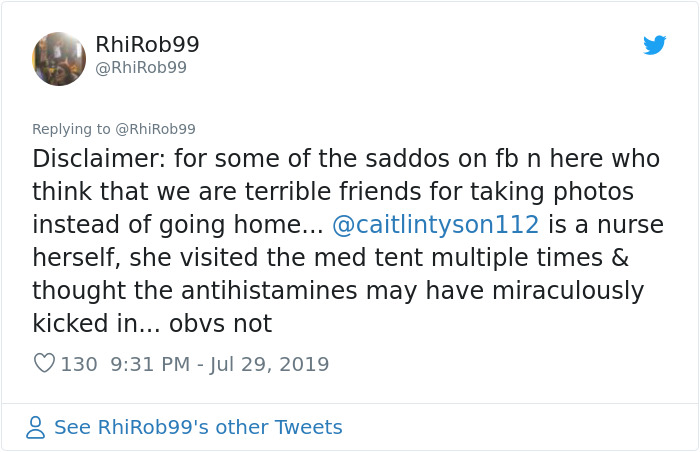700x452 pixels.
Task: Open the @RhiRob99 link in Replying to
Action: (155, 129)
